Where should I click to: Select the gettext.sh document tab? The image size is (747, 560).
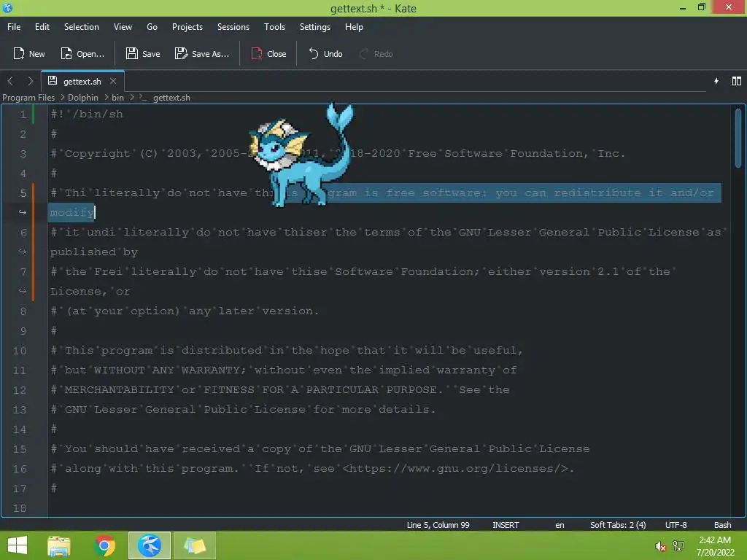click(x=82, y=81)
